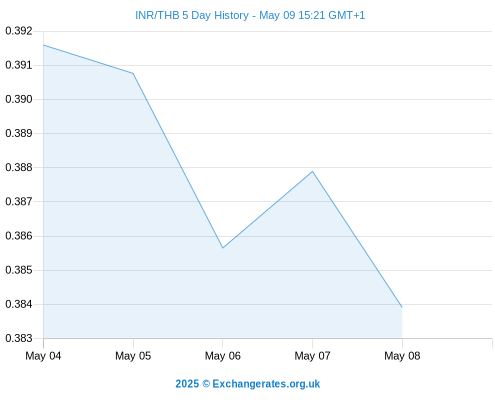Screen dimensions: 495x400
Task: Click the 0.390 y-axis label
Action: [x=19, y=99]
